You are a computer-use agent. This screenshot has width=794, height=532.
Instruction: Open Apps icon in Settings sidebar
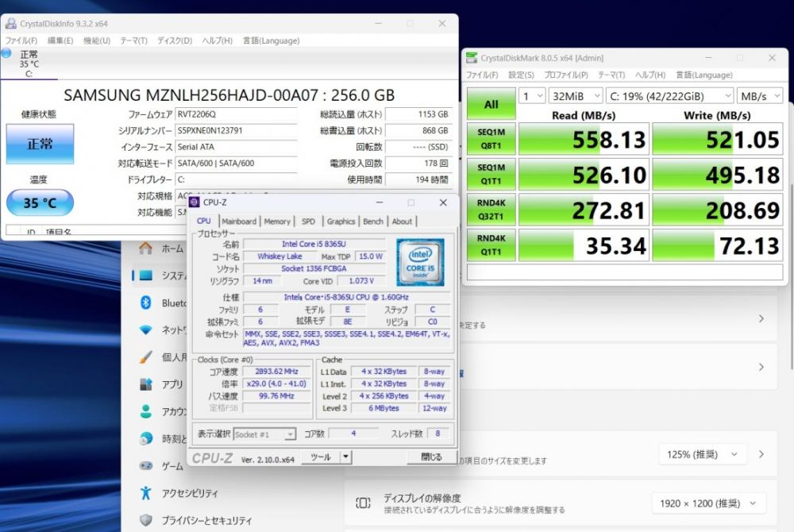point(146,384)
